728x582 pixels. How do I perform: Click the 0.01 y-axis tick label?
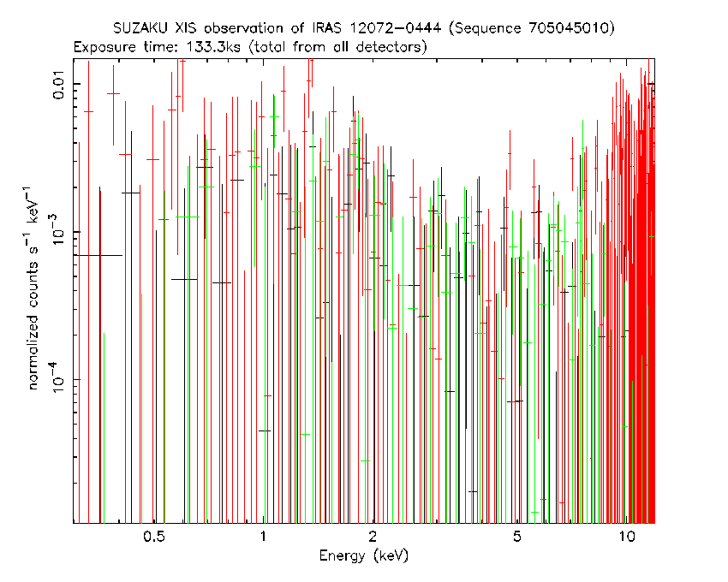point(60,84)
